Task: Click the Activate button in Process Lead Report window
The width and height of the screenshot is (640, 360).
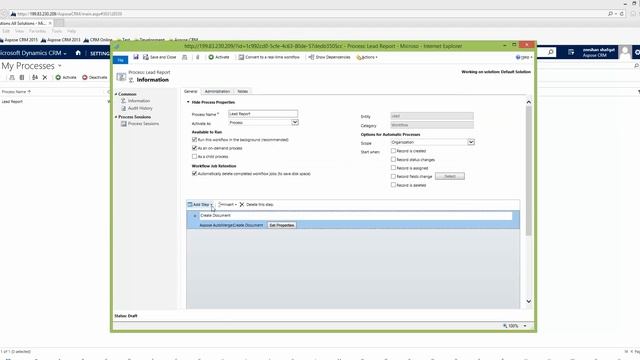Action: (219, 57)
